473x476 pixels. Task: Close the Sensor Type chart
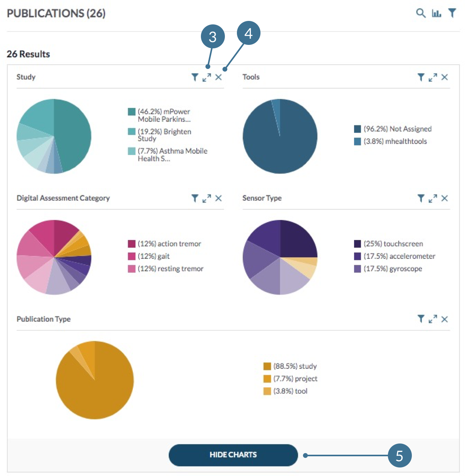445,199
